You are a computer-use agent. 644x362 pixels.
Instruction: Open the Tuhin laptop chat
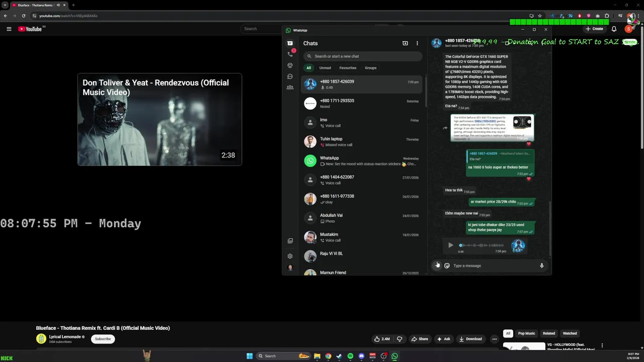tap(362, 142)
